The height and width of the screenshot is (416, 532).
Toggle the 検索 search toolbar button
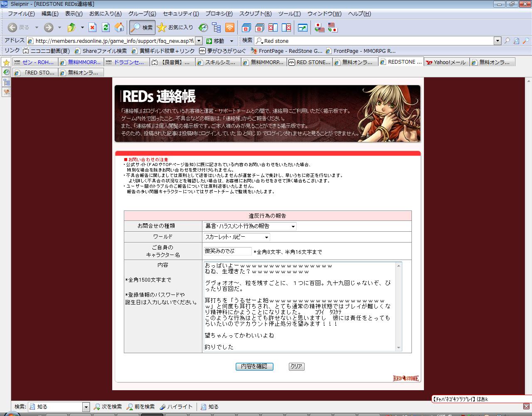pyautogui.click(x=142, y=27)
